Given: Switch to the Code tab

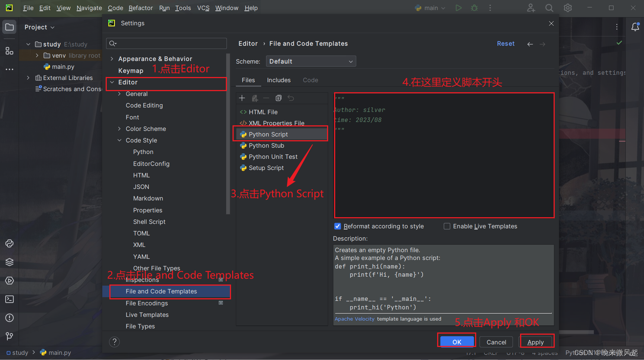Looking at the screenshot, I should click(x=310, y=80).
